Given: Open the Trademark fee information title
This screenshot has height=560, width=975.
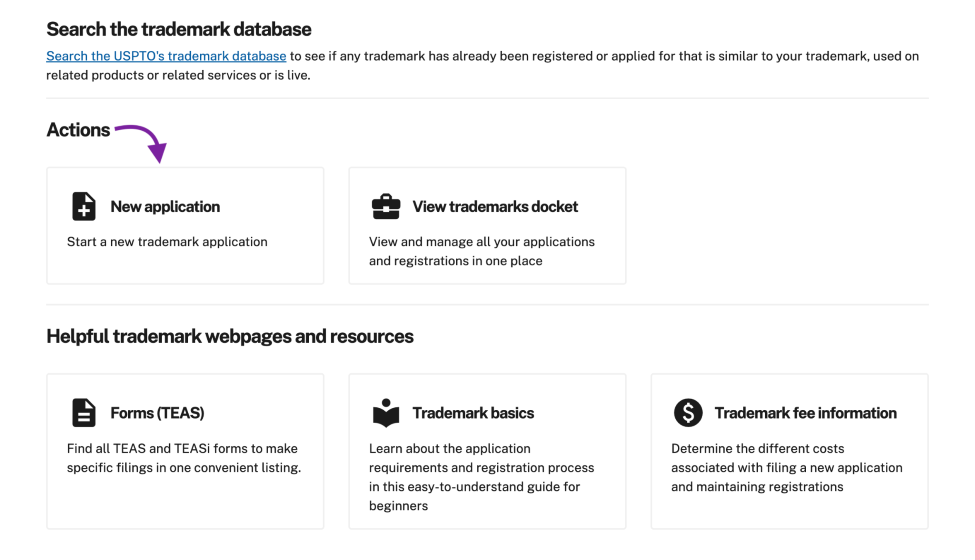Looking at the screenshot, I should point(805,413).
